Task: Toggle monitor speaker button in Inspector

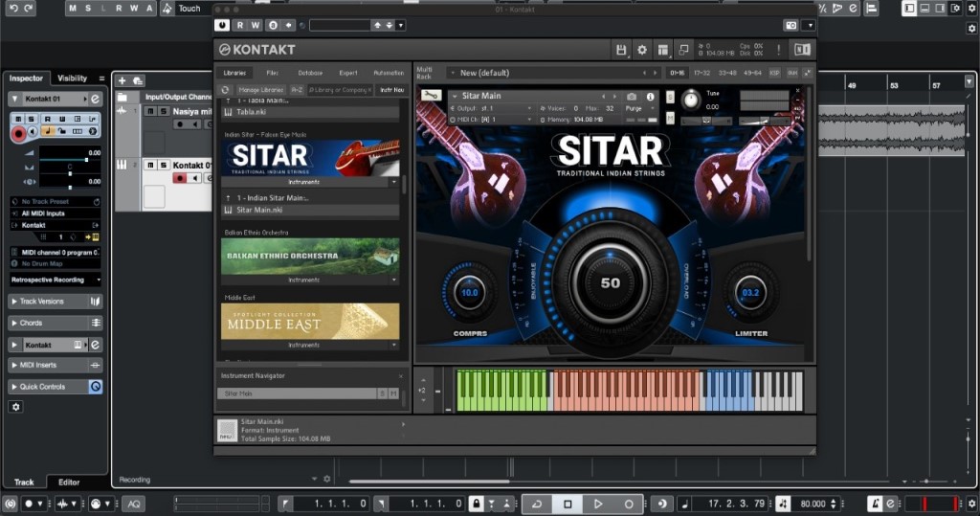Action: tap(32, 132)
